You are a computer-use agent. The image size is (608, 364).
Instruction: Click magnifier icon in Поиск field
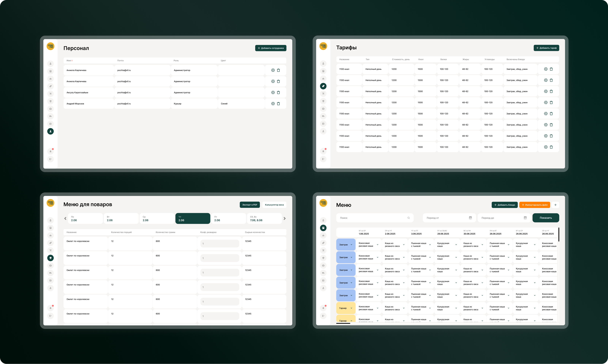coord(408,218)
